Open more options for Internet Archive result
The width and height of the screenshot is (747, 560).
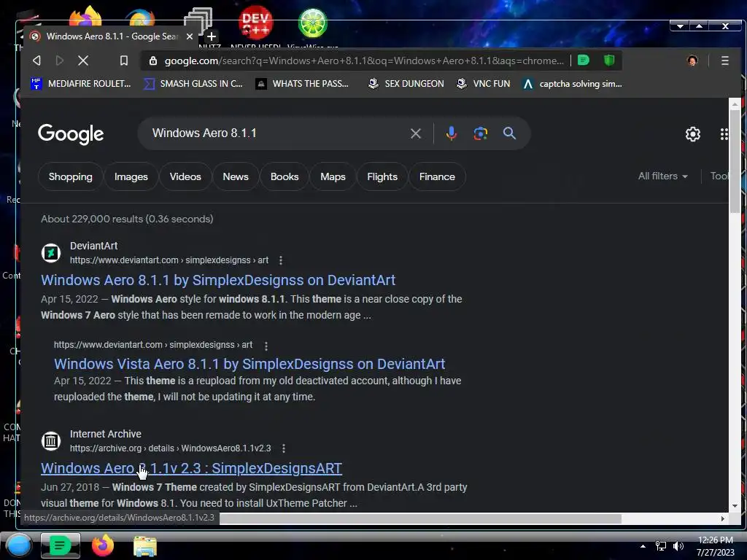284,448
